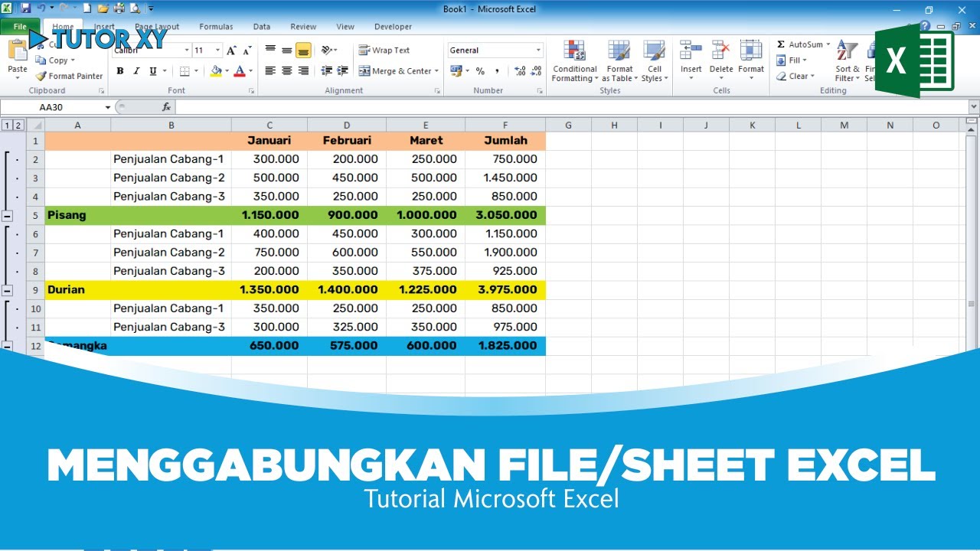980x551 pixels.
Task: Toggle Middle Align
Action: (286, 50)
